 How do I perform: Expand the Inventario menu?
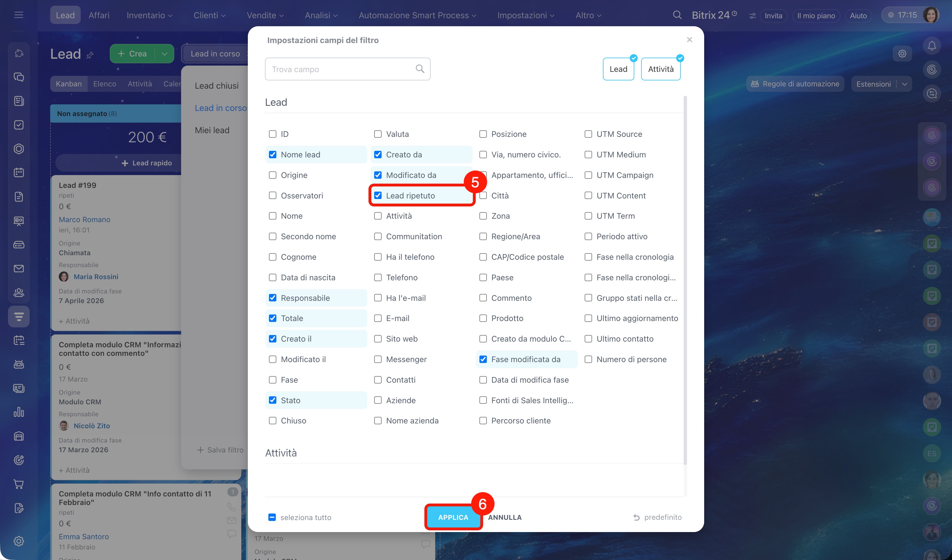[149, 15]
